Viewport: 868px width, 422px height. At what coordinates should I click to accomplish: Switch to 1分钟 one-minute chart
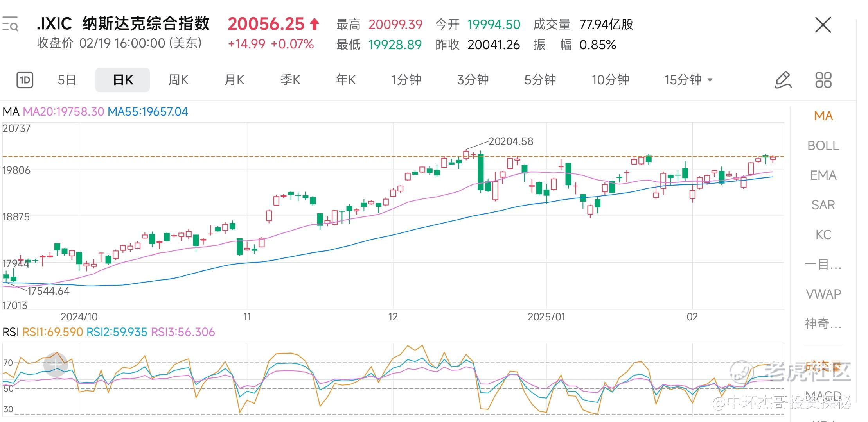pos(406,80)
